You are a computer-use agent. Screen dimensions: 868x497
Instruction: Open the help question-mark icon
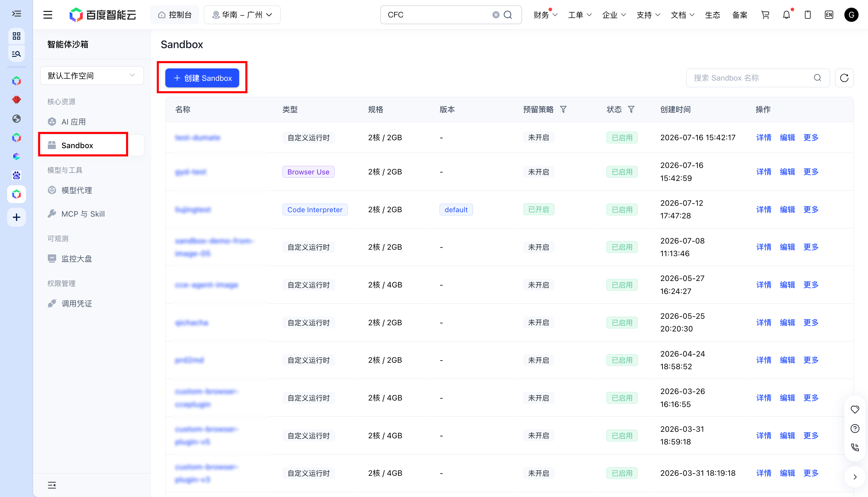(855, 429)
